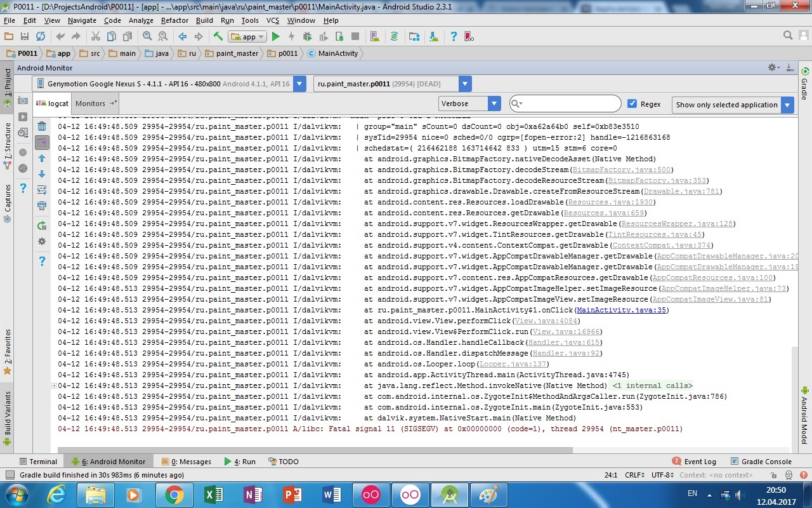
Task: Click the Screen Record icon
Action: coord(23,117)
